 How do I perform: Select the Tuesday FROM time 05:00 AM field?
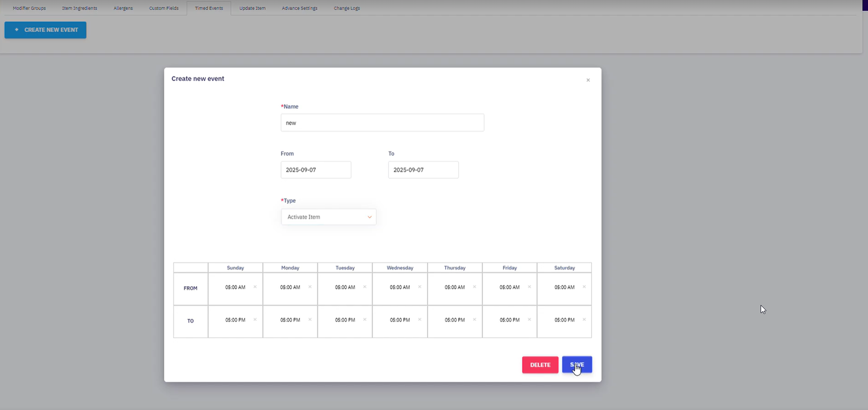click(x=345, y=287)
